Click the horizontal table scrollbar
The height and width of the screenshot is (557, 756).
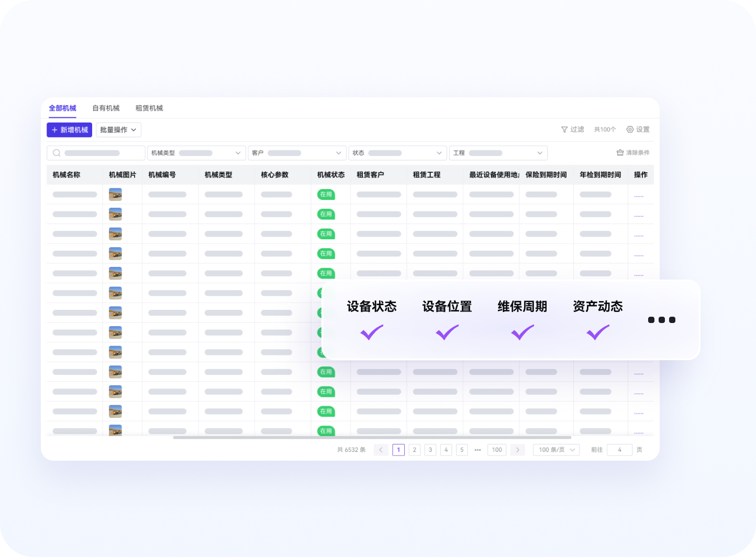(x=372, y=438)
